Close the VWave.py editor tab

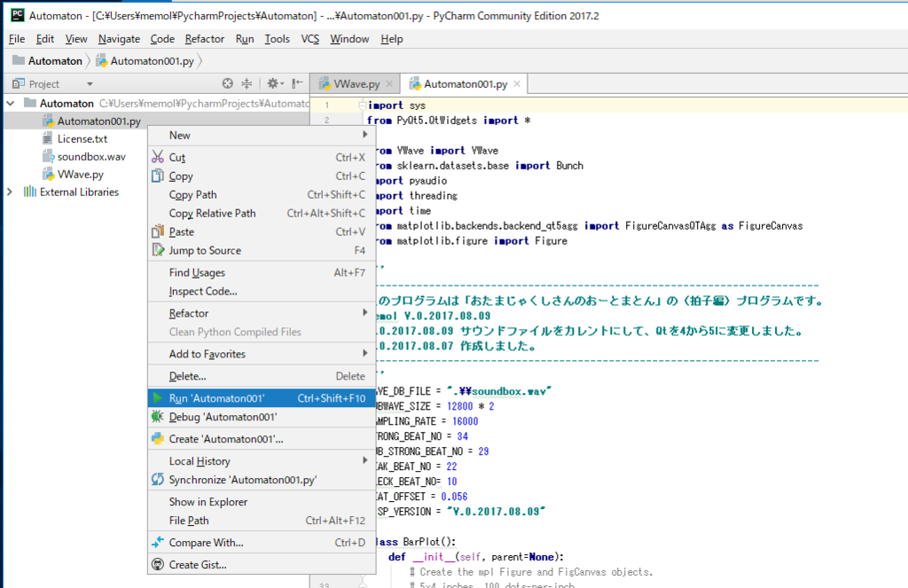pos(389,84)
